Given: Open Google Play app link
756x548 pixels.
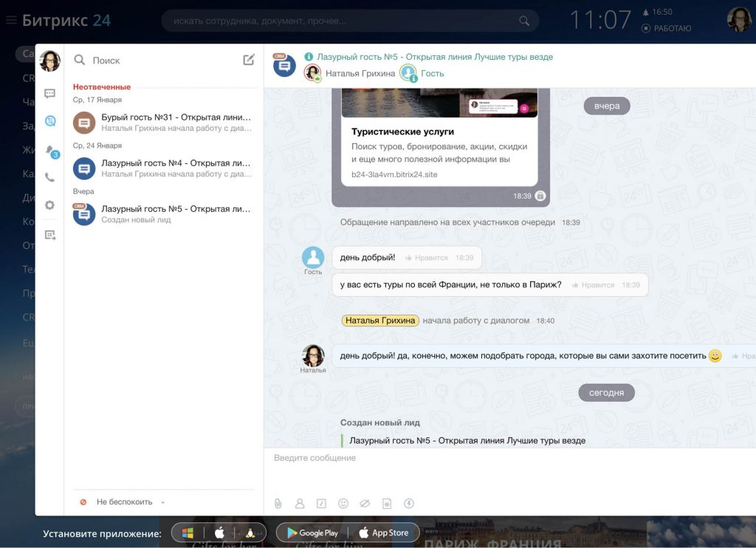Looking at the screenshot, I should click(312, 533).
